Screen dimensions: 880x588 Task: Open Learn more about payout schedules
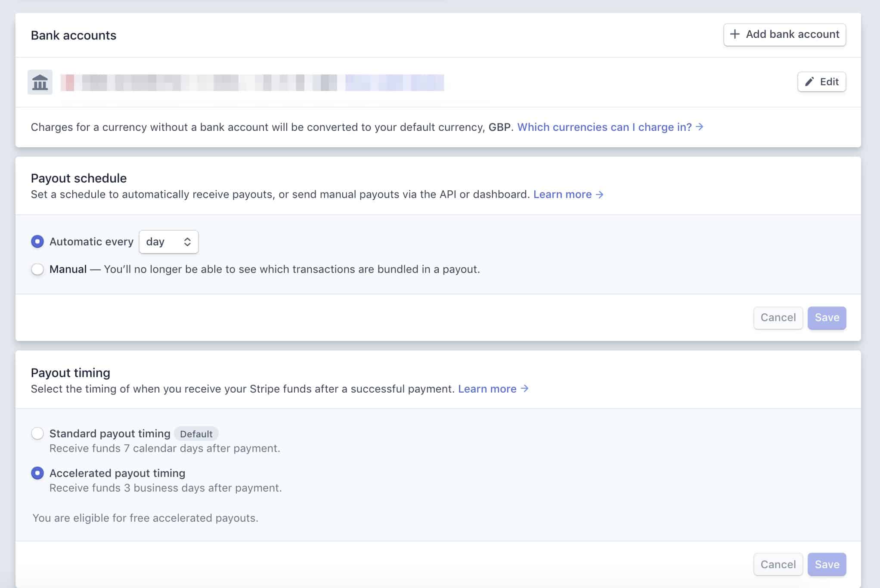pyautogui.click(x=562, y=194)
